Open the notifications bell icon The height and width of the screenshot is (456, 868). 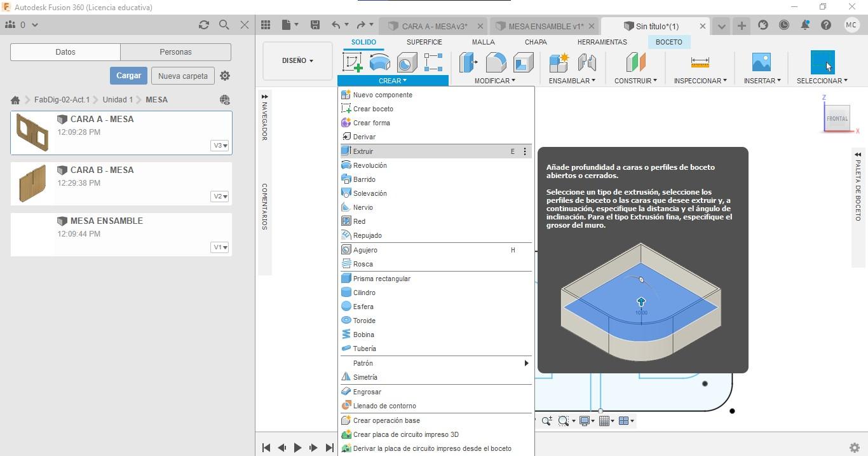pos(805,25)
